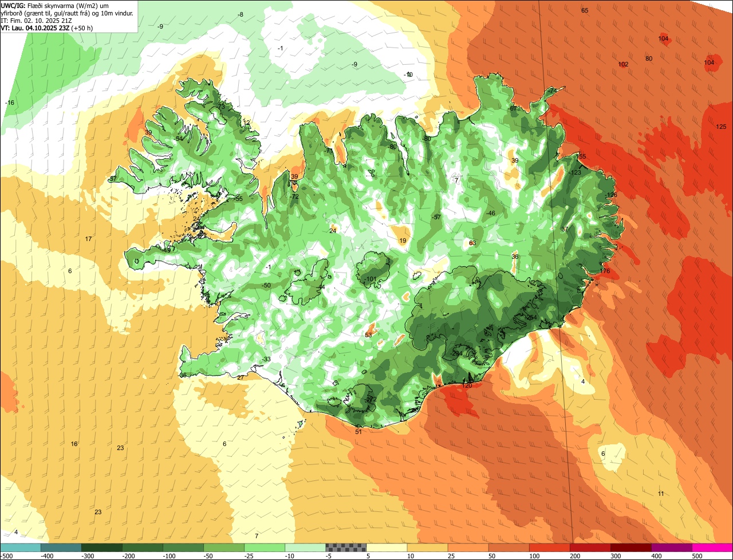Click the map value -126 near the east fjords

pos(612,195)
